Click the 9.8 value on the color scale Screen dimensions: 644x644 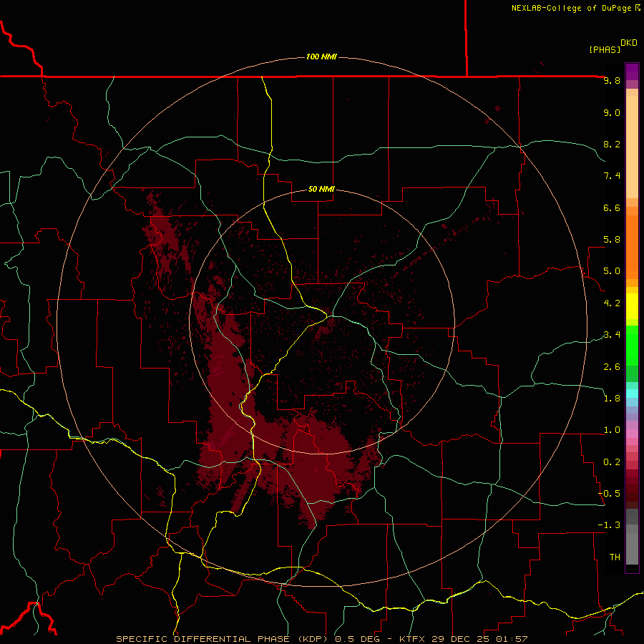tap(612, 80)
